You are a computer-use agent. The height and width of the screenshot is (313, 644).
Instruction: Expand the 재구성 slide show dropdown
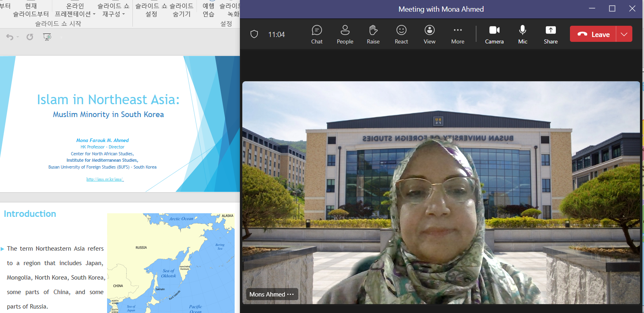(114, 10)
